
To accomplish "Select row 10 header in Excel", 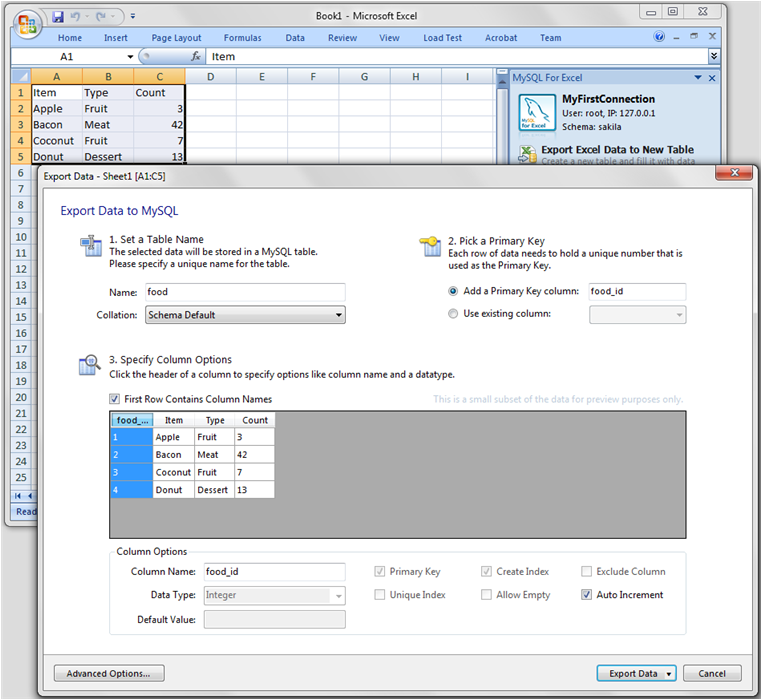I will point(21,237).
